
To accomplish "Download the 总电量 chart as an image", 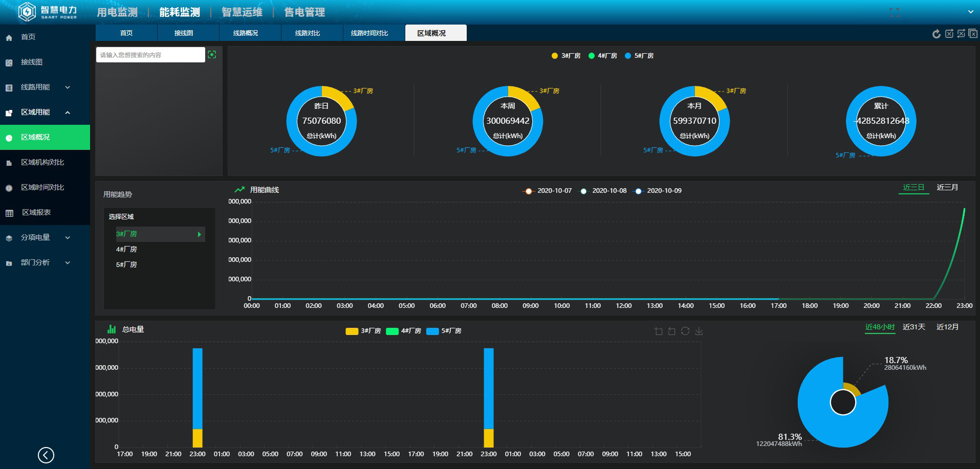I will [699, 331].
